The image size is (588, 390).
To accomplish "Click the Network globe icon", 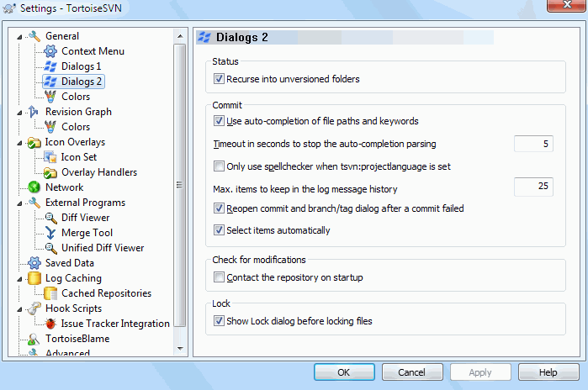I will (x=34, y=187).
